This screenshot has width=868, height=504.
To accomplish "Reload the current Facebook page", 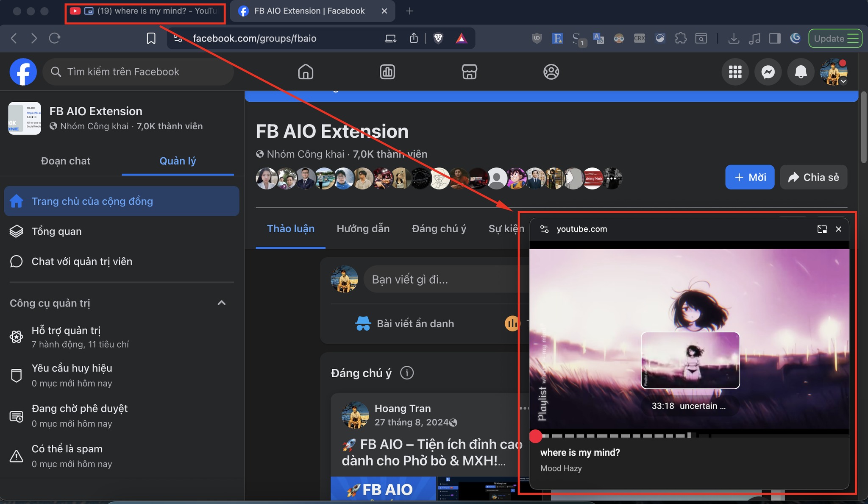I will (x=55, y=39).
